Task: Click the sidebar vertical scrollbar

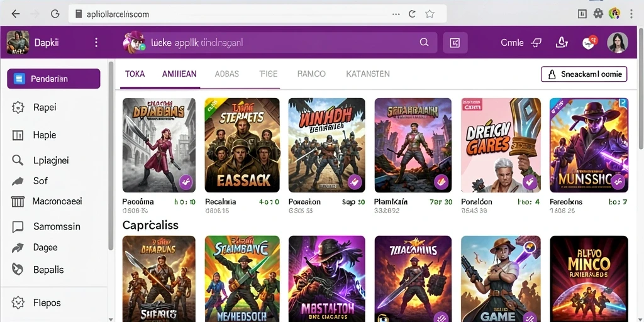Action: coord(111,156)
